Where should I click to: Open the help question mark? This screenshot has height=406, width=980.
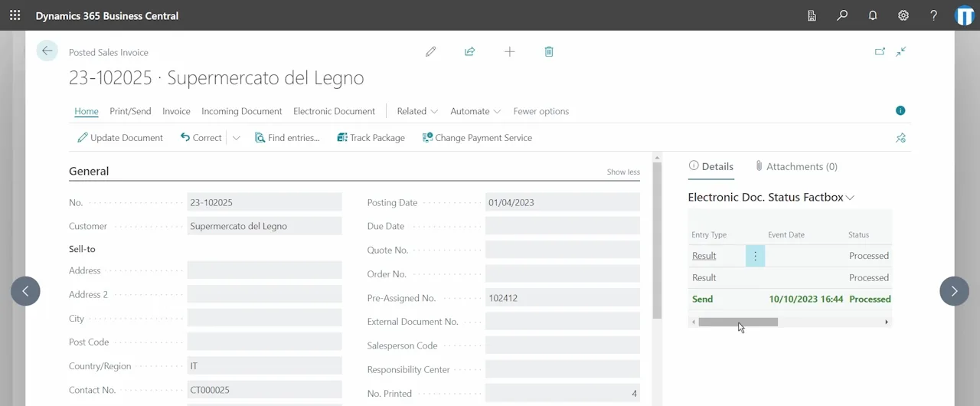click(933, 15)
